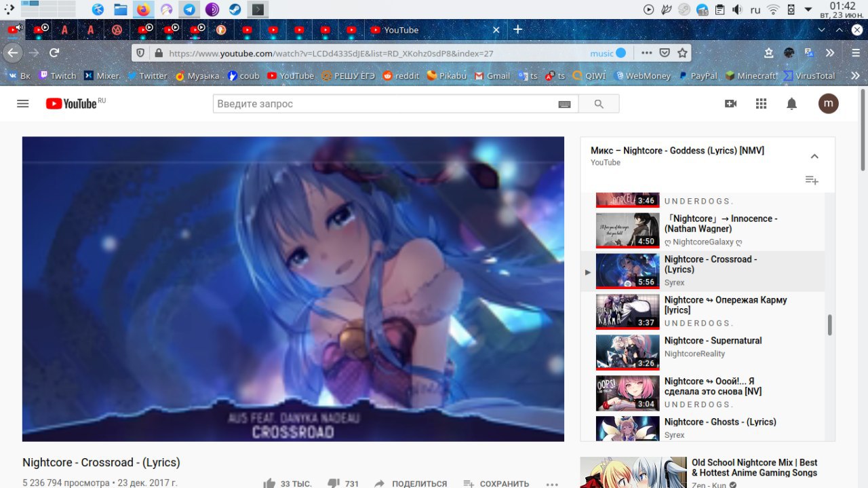Open the Minecraft bookmark

pos(751,75)
